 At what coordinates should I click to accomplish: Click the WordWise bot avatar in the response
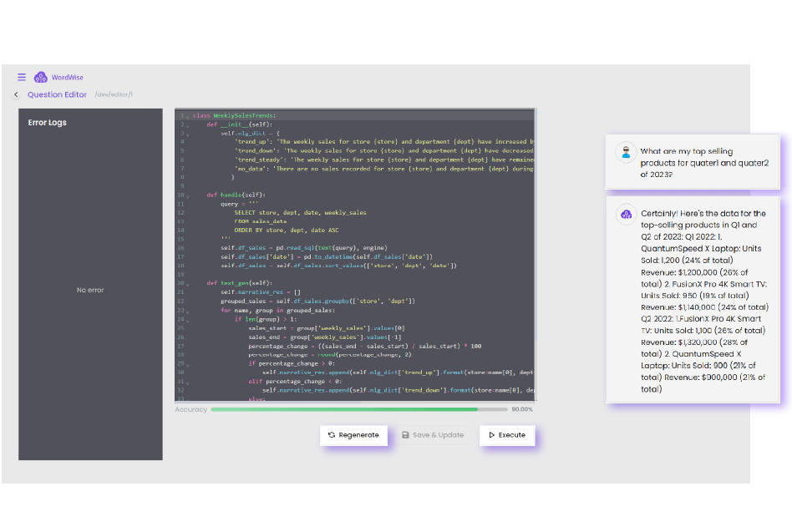point(625,215)
